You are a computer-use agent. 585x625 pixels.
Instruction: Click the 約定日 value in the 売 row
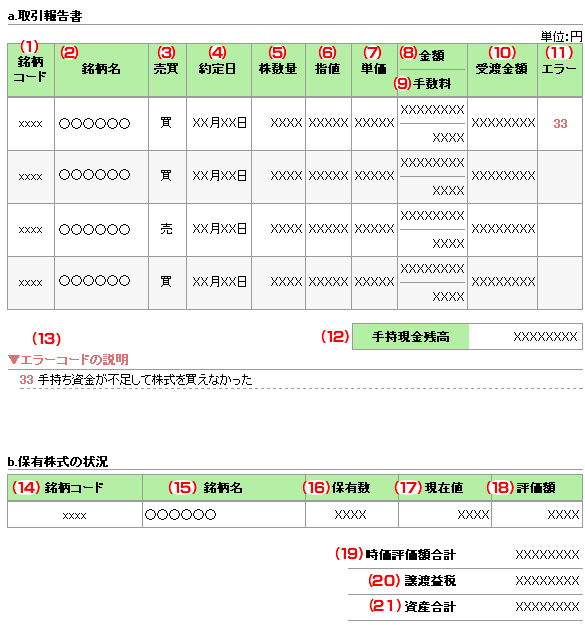pyautogui.click(x=219, y=229)
